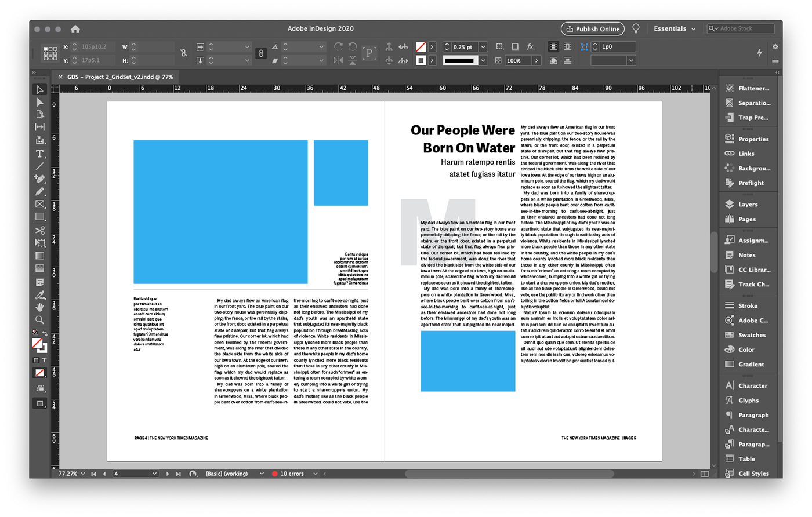Toggle the view mode button
Image resolution: width=812 pixels, height=517 pixels.
click(39, 403)
